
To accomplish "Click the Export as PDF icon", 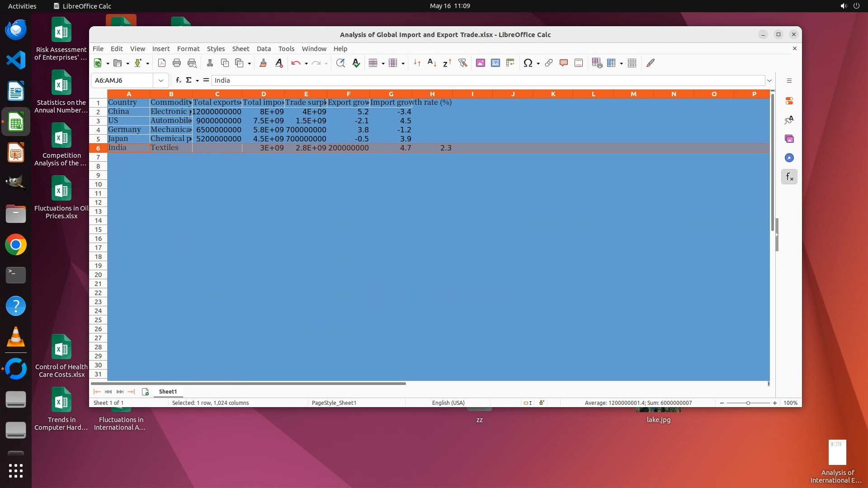I will pyautogui.click(x=162, y=63).
